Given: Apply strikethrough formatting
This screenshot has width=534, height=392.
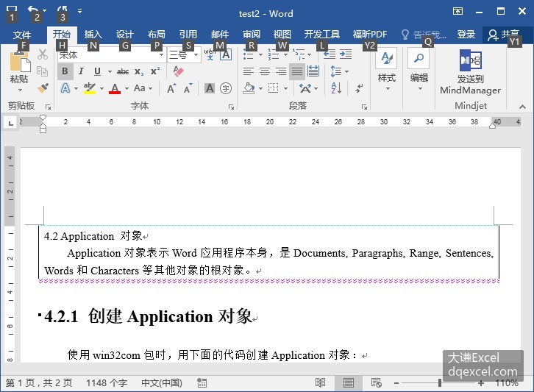Looking at the screenshot, I should 123,71.
